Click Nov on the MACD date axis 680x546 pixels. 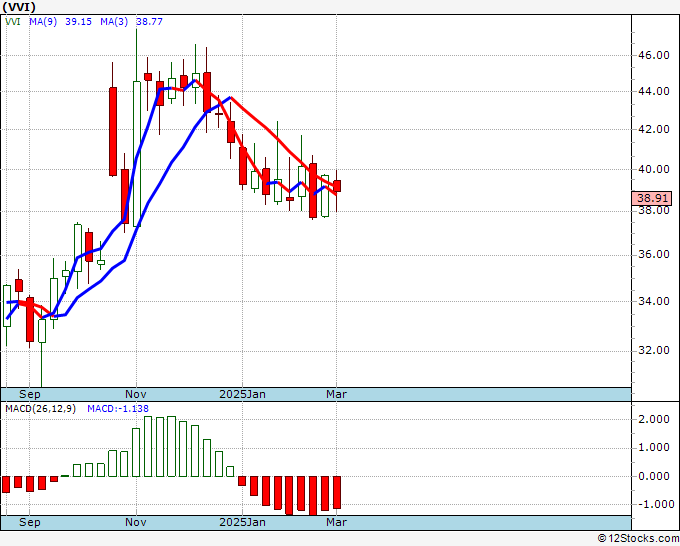136,522
